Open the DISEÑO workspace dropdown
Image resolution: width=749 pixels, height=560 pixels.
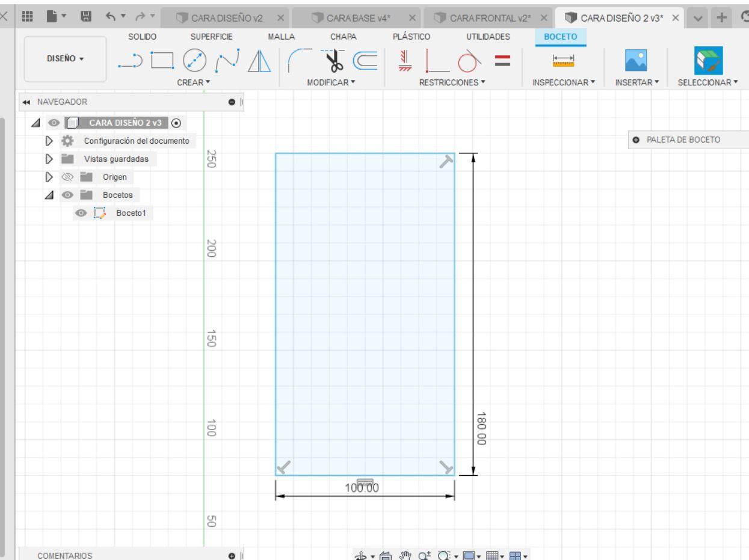[x=66, y=58]
